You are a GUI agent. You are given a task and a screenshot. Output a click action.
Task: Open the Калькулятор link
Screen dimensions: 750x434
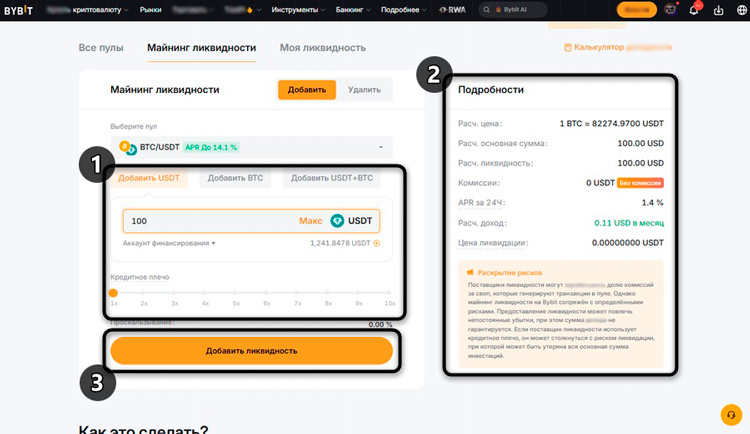pos(618,47)
